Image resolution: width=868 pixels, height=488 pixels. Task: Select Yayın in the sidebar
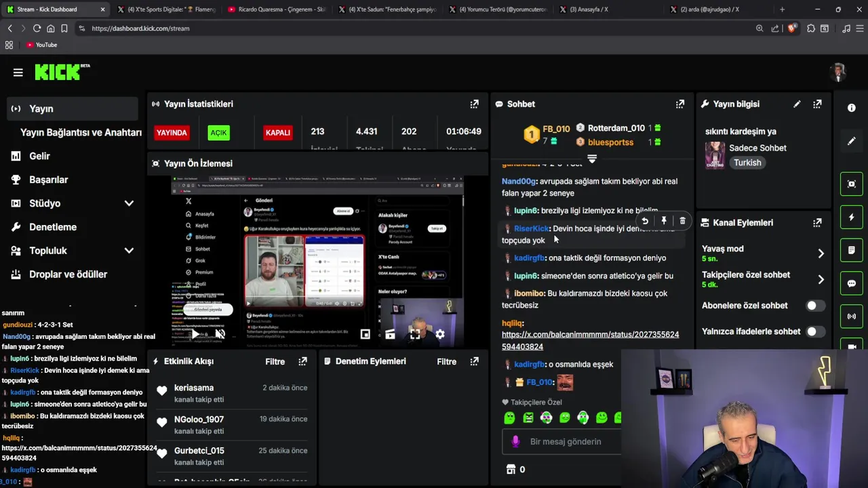pyautogui.click(x=73, y=108)
